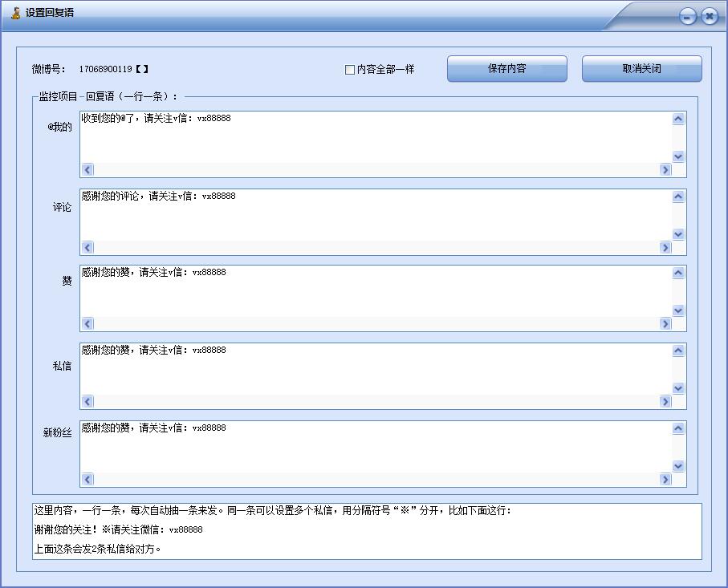The height and width of the screenshot is (588, 728).
Task: Click the 回复语（一行一条） heading
Action: point(132,96)
